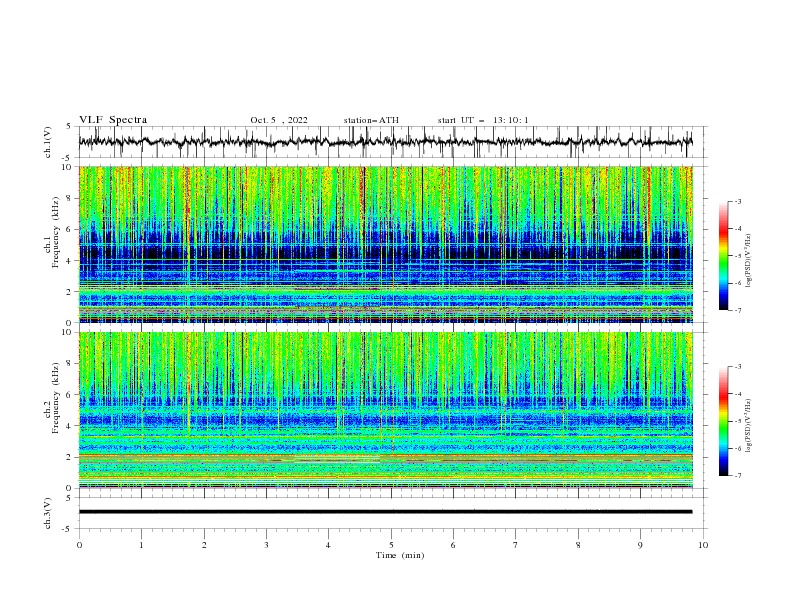Click the "-3" tick on ch.2 colorbar
The image size is (792, 612).
738,367
